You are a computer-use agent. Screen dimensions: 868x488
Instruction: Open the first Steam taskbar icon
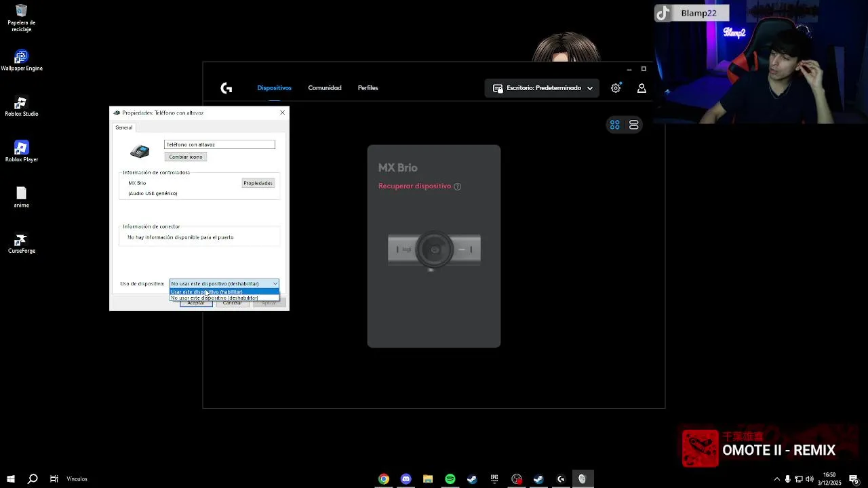(x=472, y=479)
